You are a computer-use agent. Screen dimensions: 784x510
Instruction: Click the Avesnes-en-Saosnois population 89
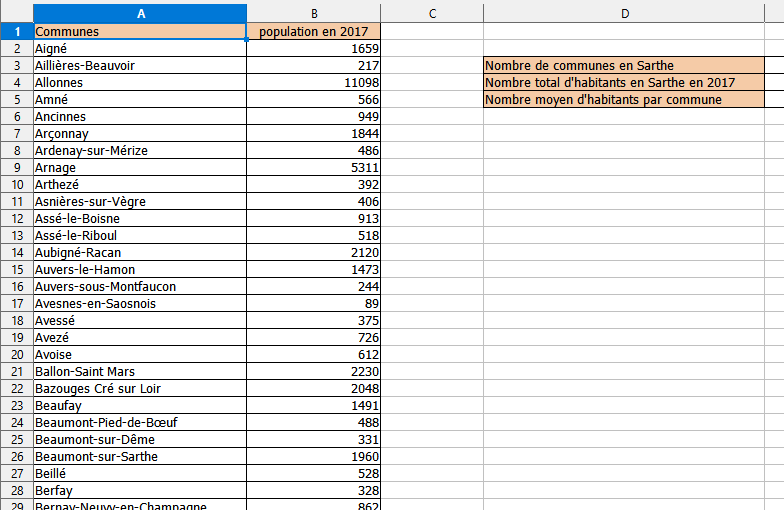(x=314, y=303)
